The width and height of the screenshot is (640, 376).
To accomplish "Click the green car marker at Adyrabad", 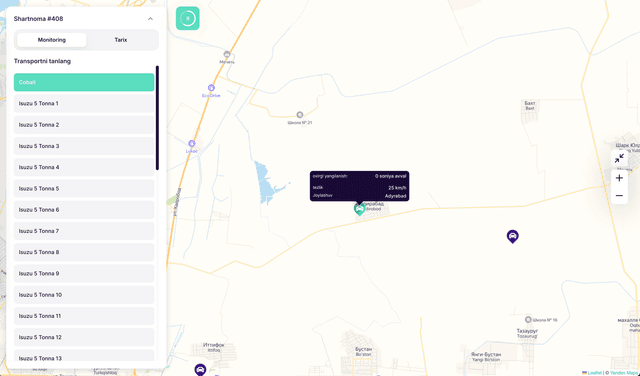I will point(359,209).
